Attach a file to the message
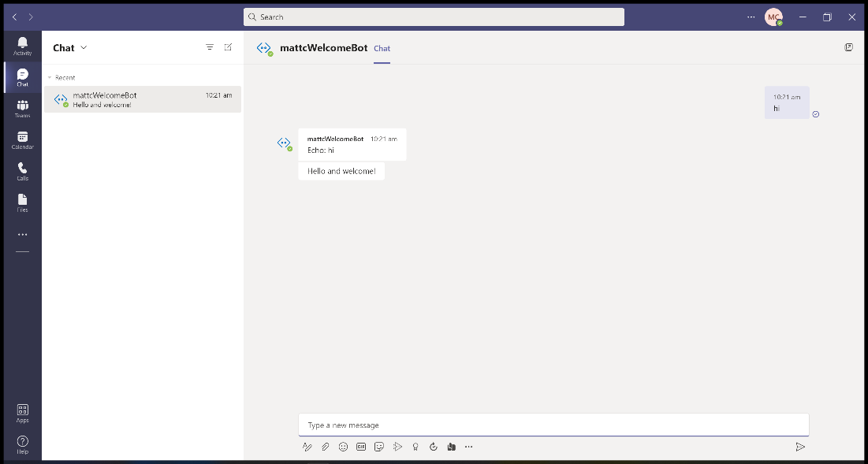This screenshot has height=464, width=868. tap(326, 447)
